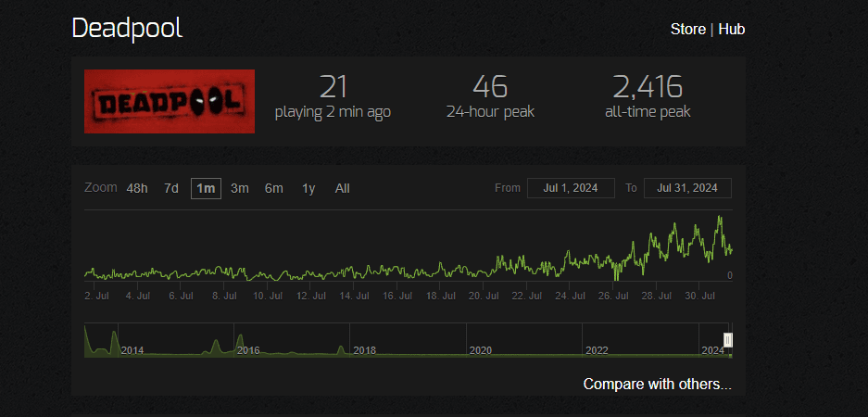Click the chart dip at 26 Jul
The width and height of the screenshot is (868, 417).
[617, 276]
